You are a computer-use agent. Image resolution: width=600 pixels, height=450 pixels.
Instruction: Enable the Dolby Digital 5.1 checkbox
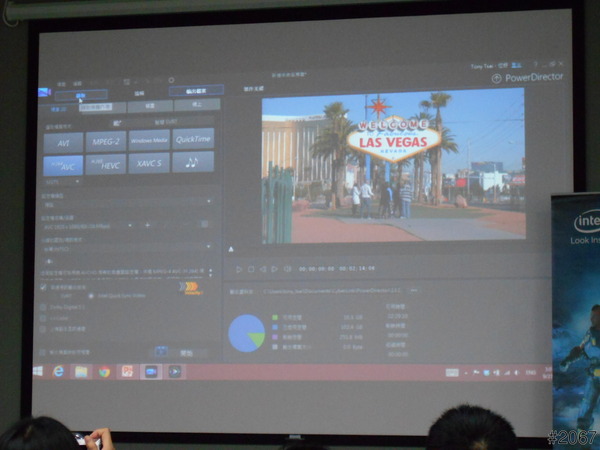[43, 308]
